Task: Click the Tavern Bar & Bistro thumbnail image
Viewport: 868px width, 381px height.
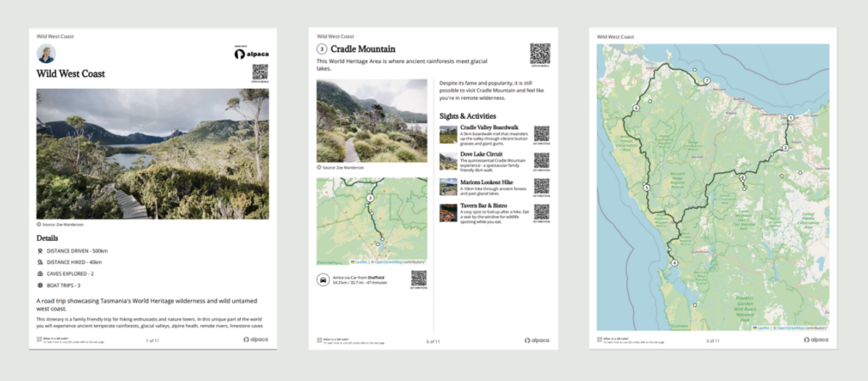Action: (x=448, y=213)
